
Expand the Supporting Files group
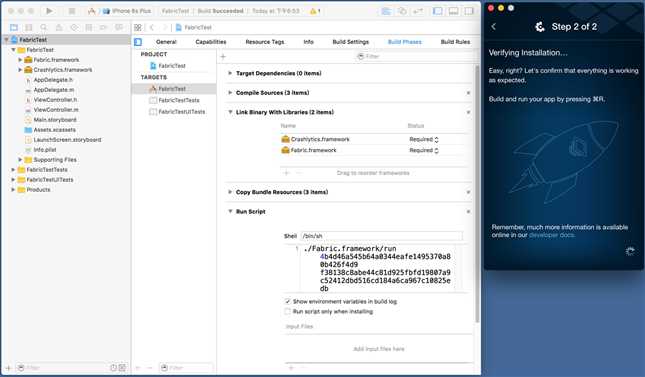coord(20,160)
